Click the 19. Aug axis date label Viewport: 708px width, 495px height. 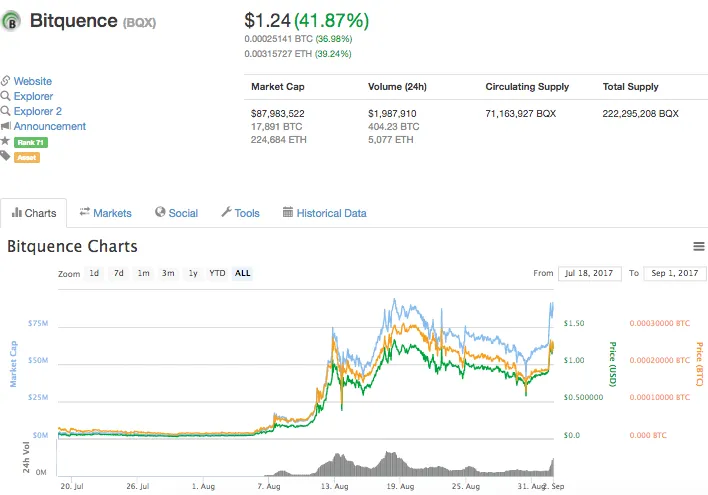point(400,486)
